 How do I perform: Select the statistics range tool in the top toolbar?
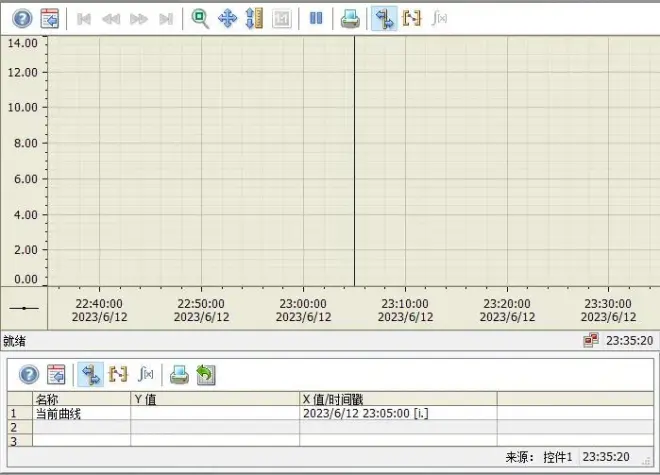click(x=412, y=19)
